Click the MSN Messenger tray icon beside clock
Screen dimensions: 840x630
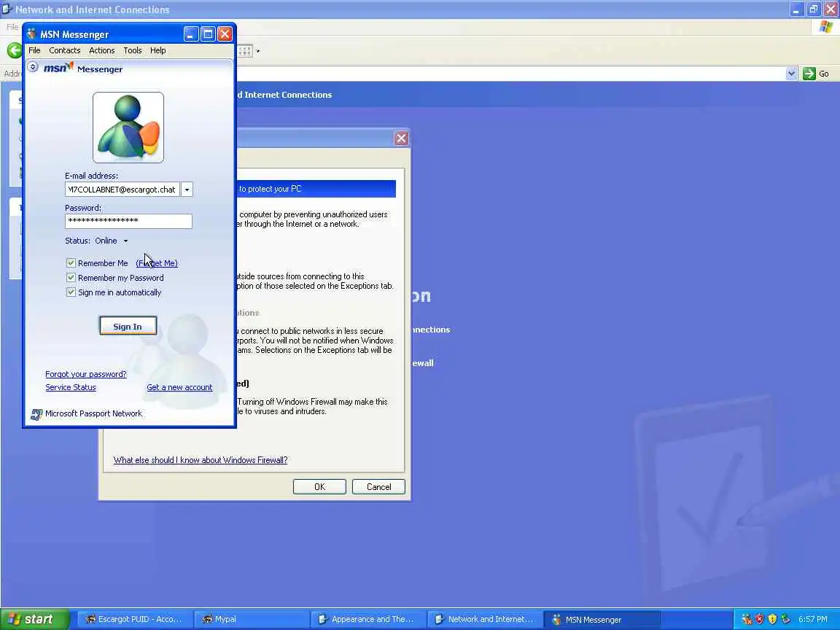click(785, 619)
